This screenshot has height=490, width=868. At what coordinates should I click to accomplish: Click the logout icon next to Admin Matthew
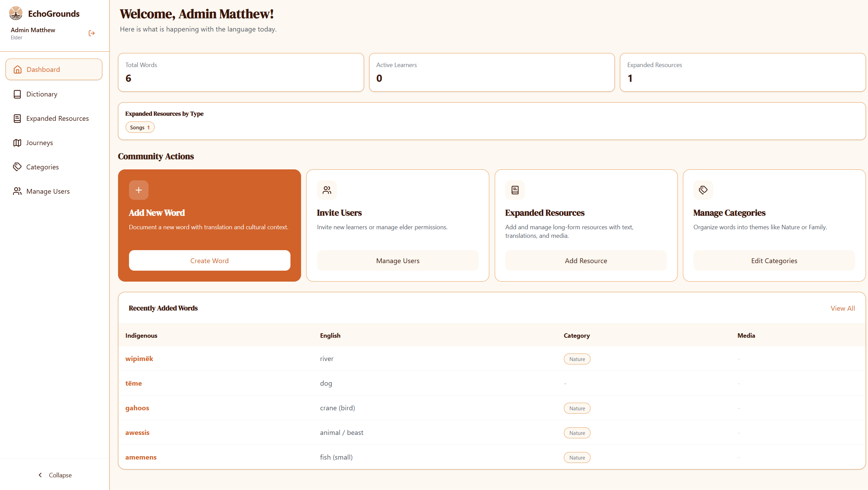click(x=91, y=33)
